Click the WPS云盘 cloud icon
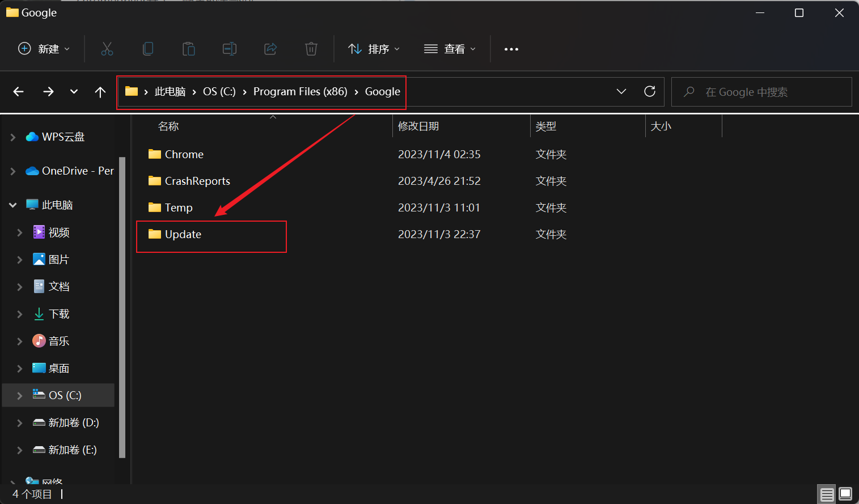 [32, 137]
